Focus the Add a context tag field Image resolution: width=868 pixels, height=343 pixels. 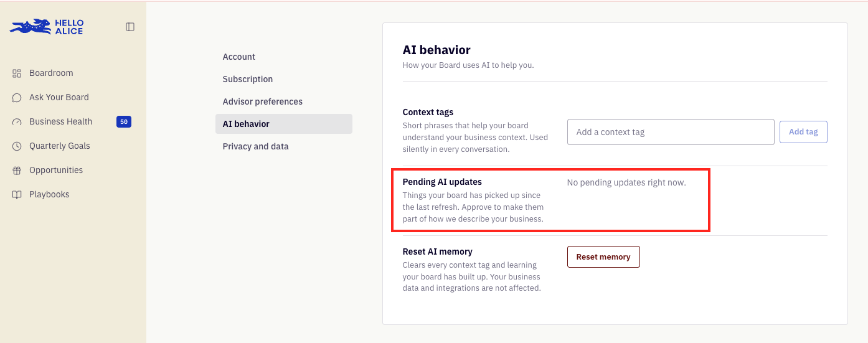click(671, 132)
